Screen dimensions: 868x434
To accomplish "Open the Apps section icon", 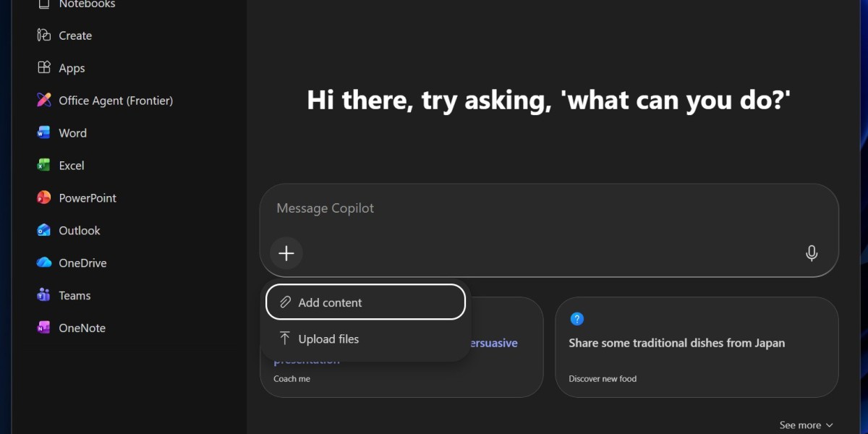I will coord(44,68).
